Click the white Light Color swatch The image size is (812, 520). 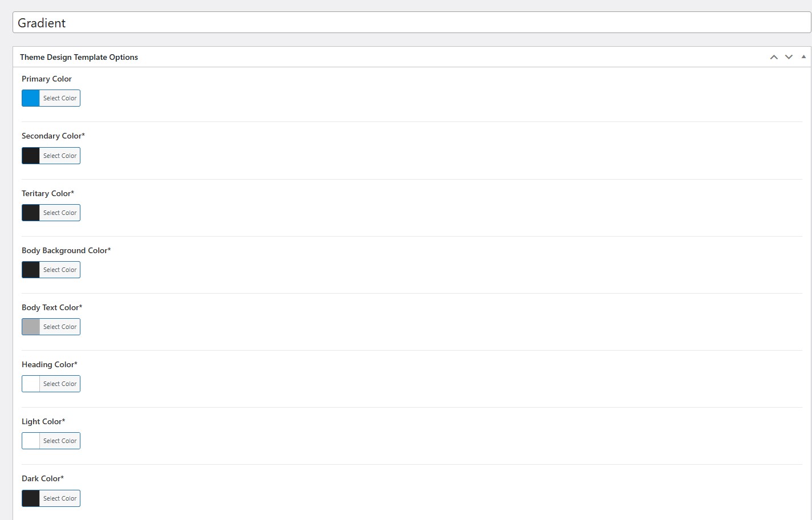point(31,441)
